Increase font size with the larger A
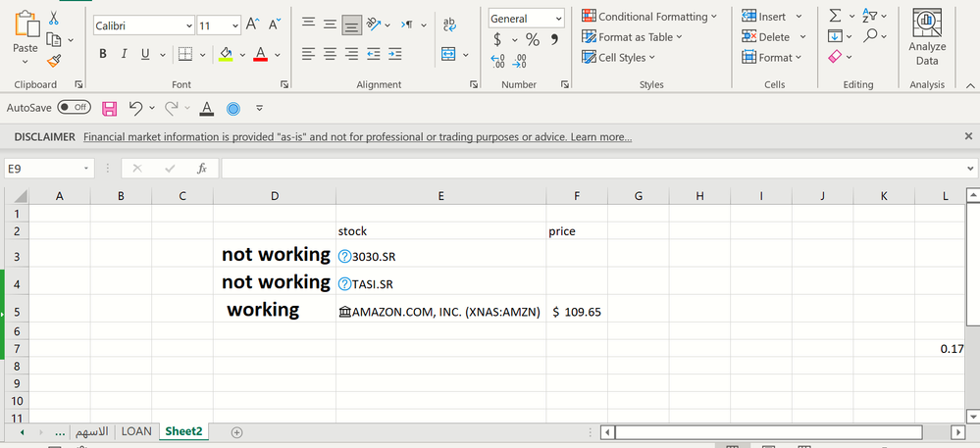The image size is (980, 448). click(x=252, y=25)
